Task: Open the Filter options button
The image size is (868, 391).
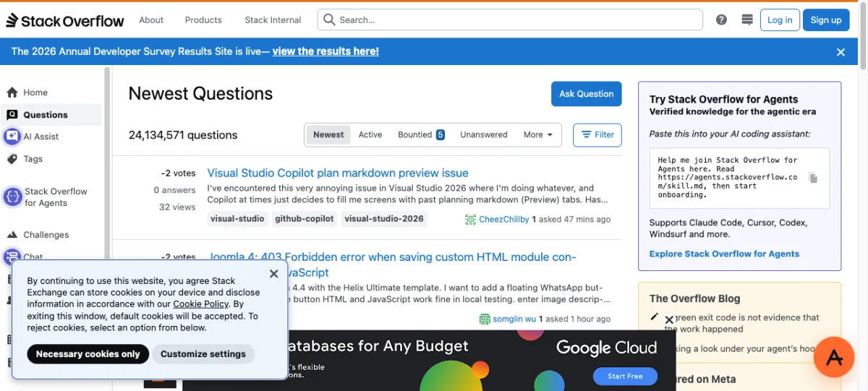Action: 597,134
